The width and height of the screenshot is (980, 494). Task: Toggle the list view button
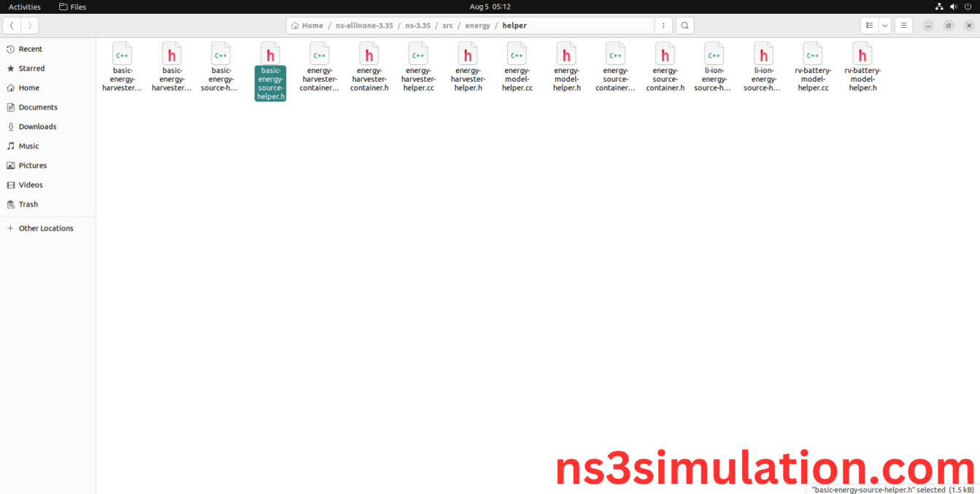[x=869, y=26]
